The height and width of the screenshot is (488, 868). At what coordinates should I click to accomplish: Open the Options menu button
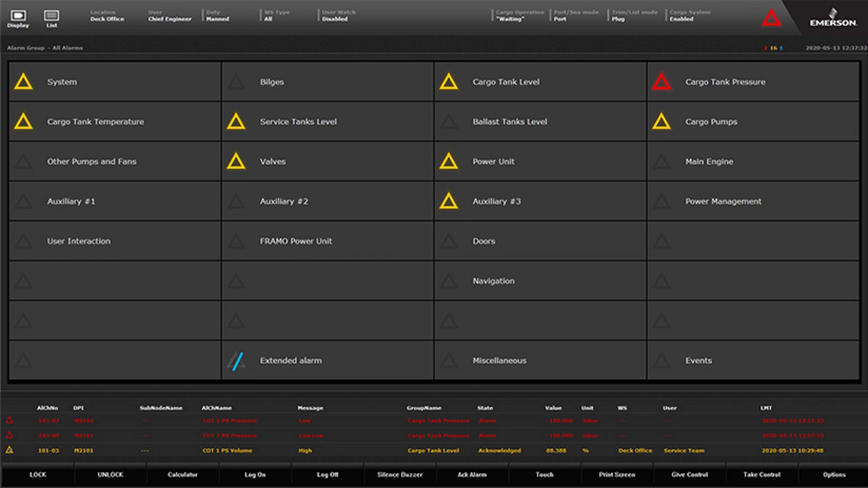pos(834,474)
